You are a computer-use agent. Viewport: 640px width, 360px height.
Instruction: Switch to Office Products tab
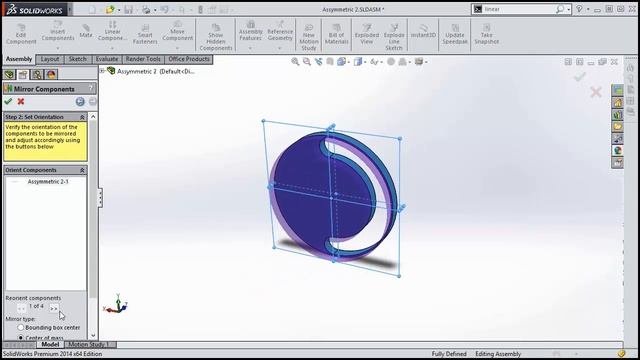point(189,59)
